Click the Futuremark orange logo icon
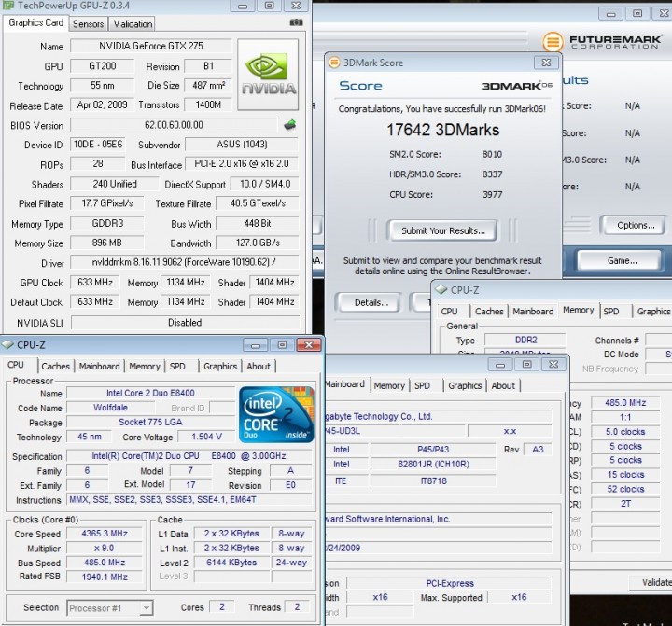This screenshot has width=672, height=626. pos(553,42)
